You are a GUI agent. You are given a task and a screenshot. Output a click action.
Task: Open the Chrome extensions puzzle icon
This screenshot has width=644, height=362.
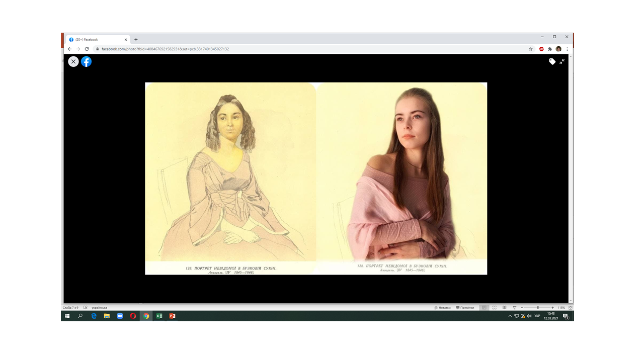tap(550, 49)
